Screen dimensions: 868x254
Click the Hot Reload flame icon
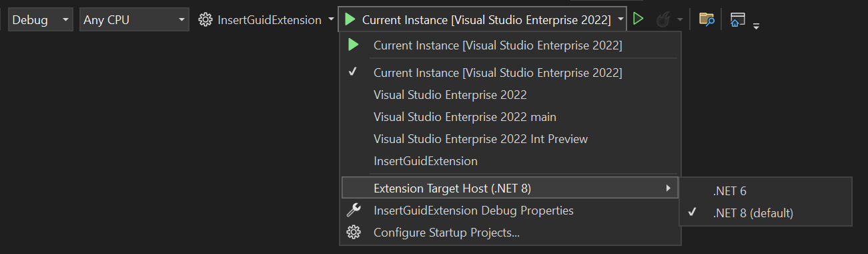[663, 20]
